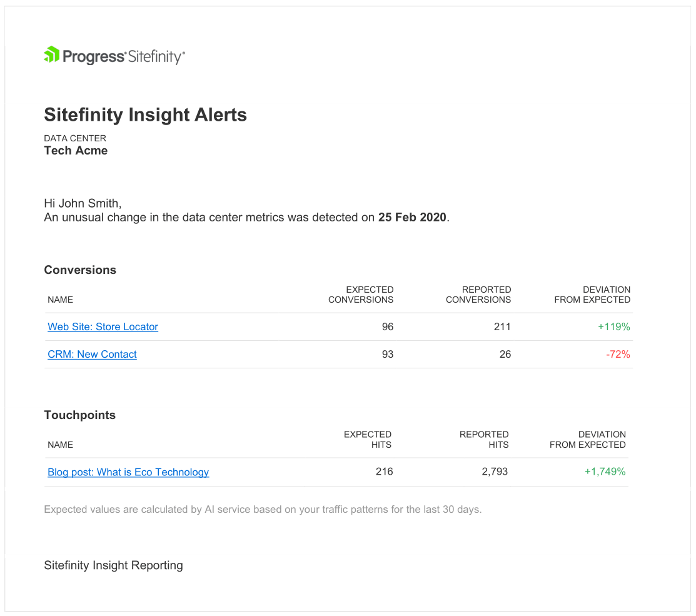
Task: Click the Reported Hits column header
Action: pos(484,440)
